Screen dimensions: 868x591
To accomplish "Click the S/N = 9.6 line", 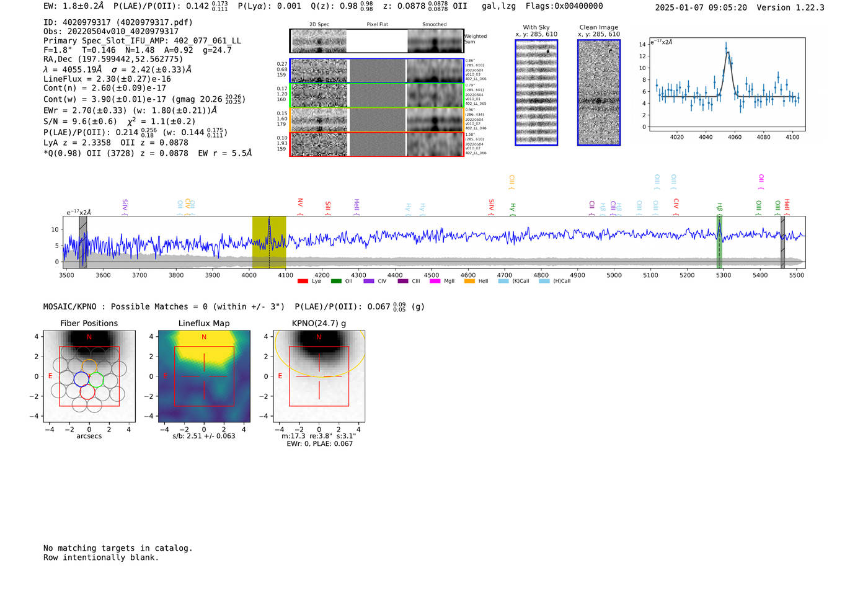I will pos(120,121).
